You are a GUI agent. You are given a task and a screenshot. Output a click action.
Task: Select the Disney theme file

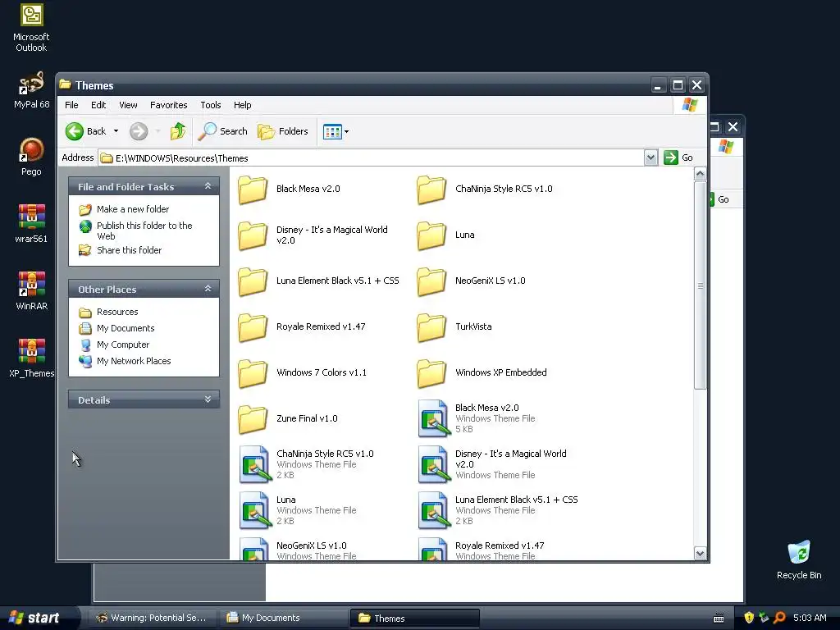[x=493, y=464]
